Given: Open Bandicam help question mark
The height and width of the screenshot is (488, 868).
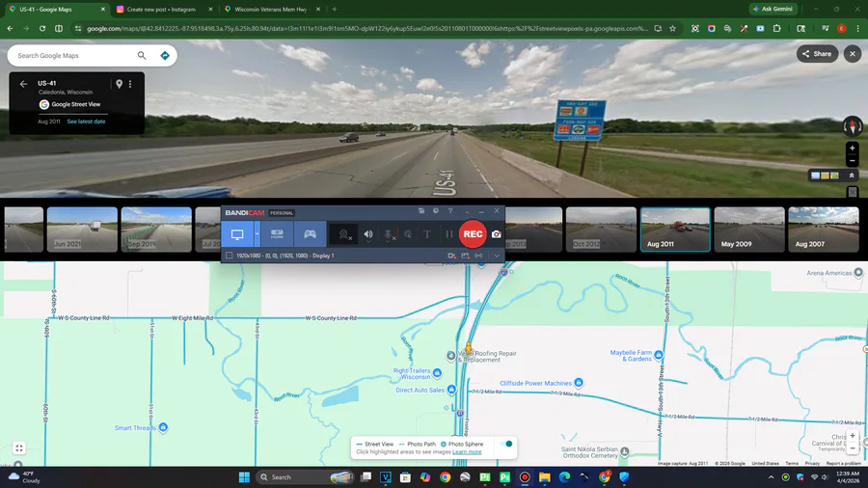Looking at the screenshot, I should 450,211.
